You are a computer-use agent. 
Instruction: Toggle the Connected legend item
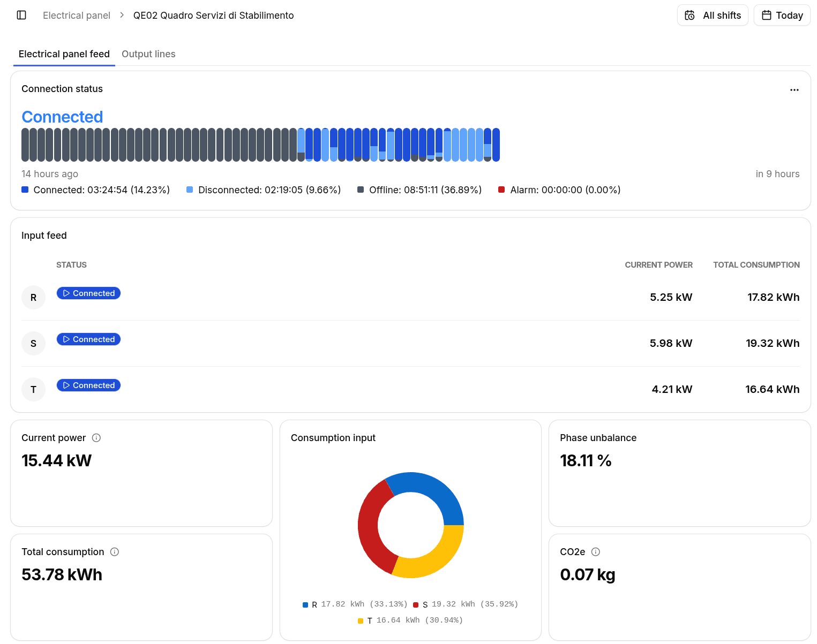click(96, 190)
